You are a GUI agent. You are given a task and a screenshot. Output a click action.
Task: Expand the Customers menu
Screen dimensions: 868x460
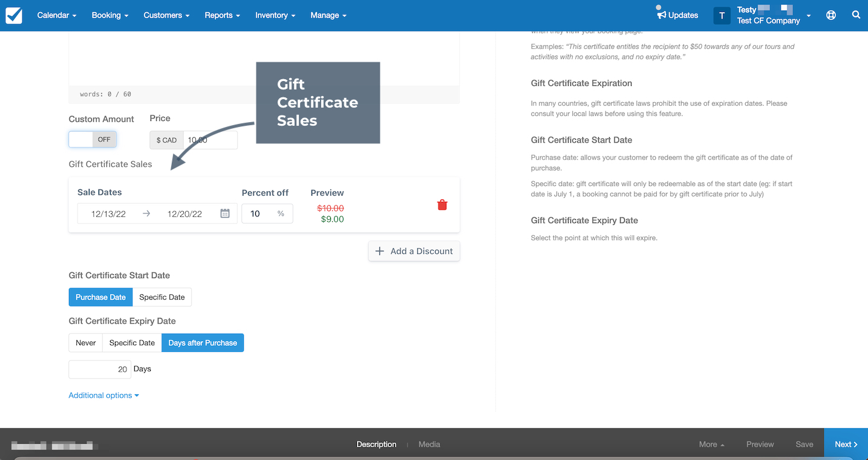166,15
